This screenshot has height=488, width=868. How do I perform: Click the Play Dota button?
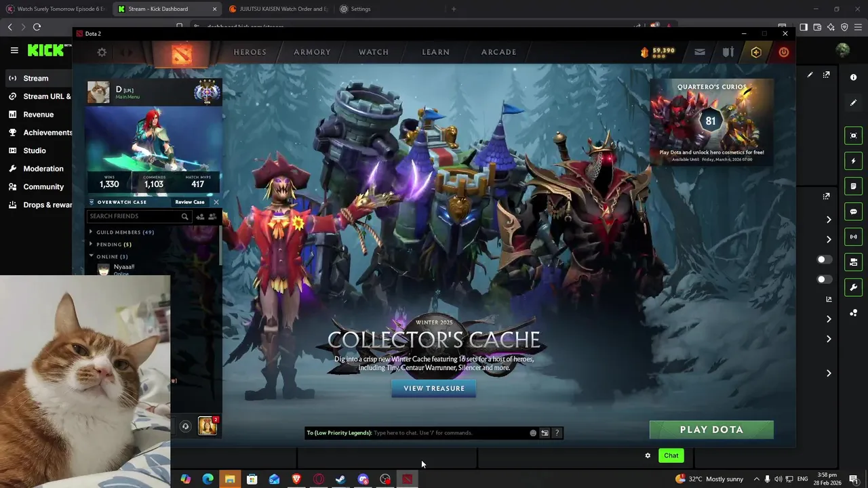711,430
